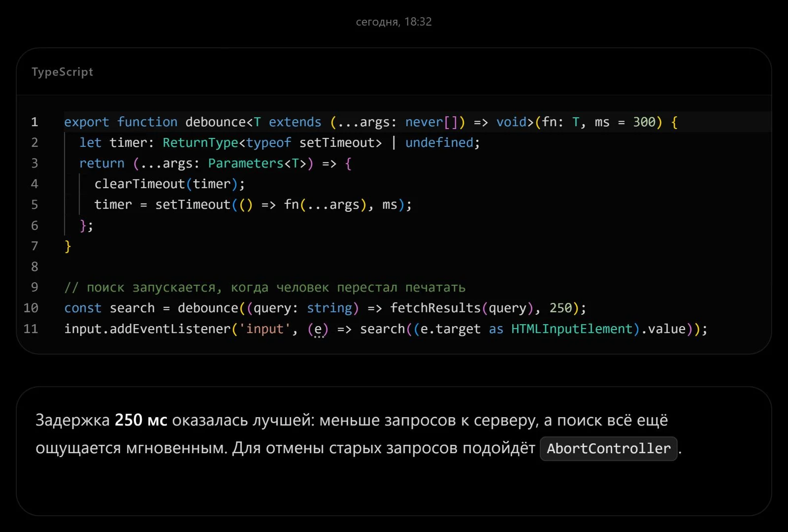Click the "const" keyword on line 10
Screen dimensions: 788x532
click(x=83, y=308)
